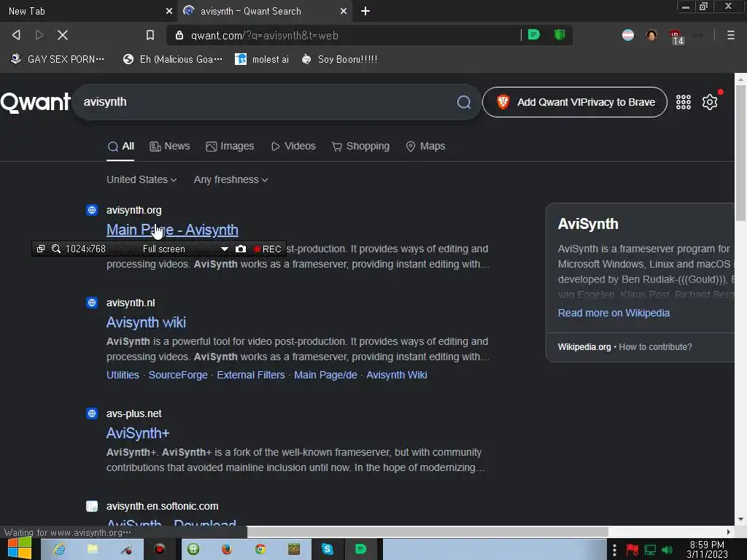
Task: Take a screenshot with the recorder camera icon
Action: [x=241, y=249]
